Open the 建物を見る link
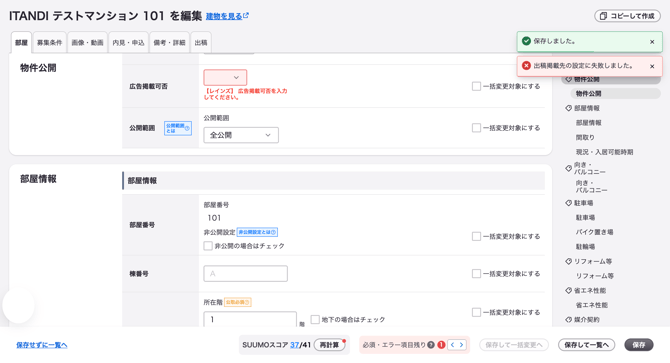This screenshot has width=670, height=363. [x=224, y=16]
